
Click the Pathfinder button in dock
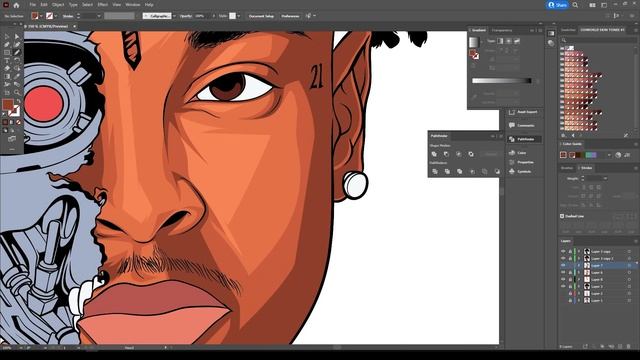click(523, 139)
